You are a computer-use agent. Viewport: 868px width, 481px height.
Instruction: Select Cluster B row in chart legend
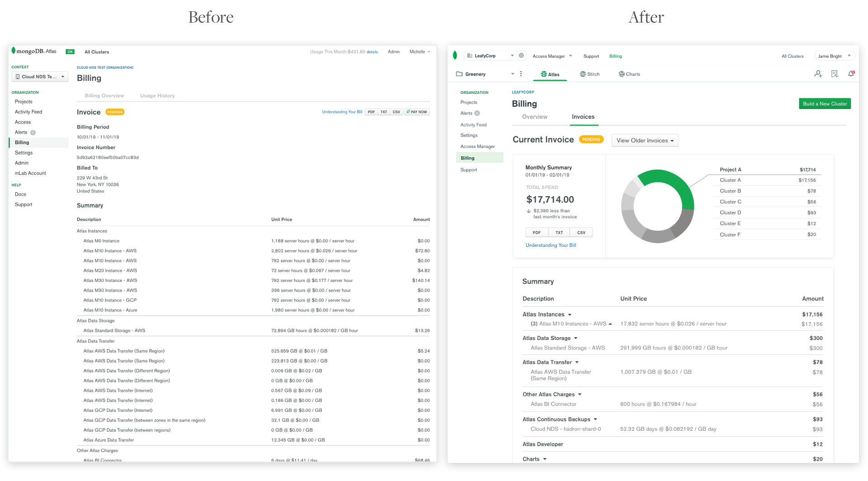[x=768, y=191]
